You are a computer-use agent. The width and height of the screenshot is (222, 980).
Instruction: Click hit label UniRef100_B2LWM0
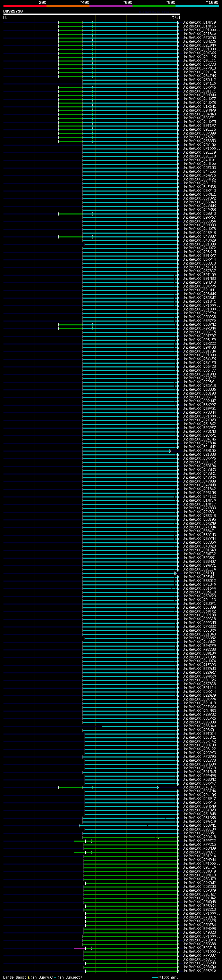pos(199,45)
